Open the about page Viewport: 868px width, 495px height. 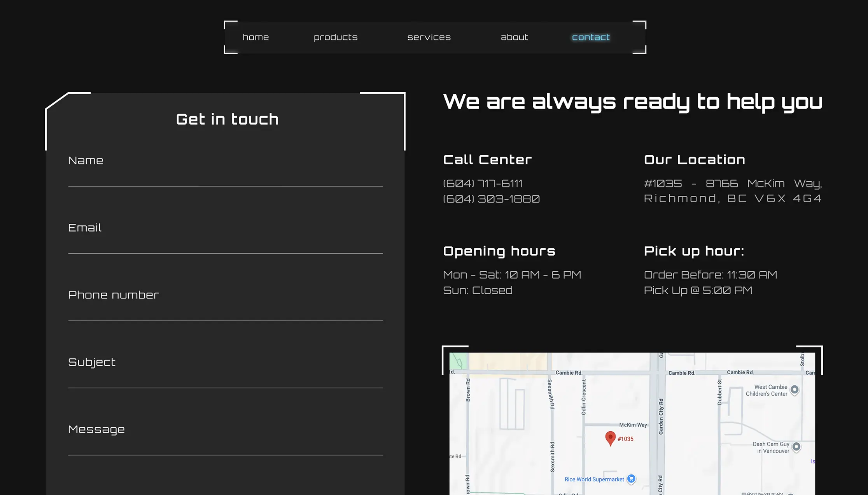pyautogui.click(x=514, y=37)
